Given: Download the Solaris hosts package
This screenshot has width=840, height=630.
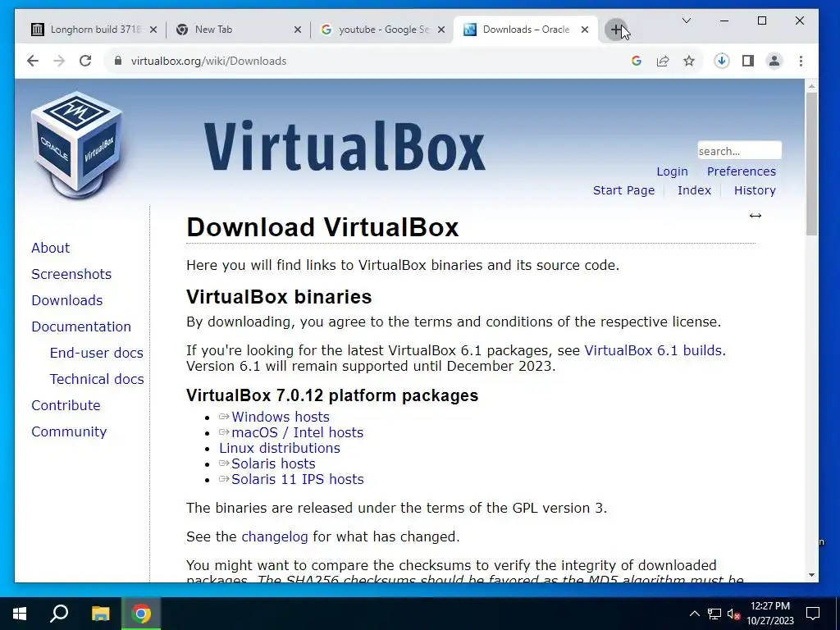Looking at the screenshot, I should 273,463.
